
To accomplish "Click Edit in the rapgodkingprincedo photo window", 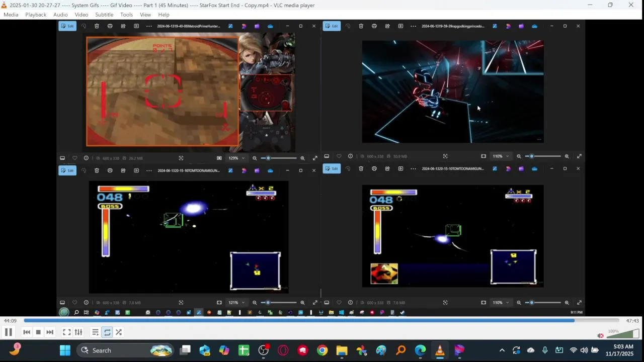I will coord(332,26).
